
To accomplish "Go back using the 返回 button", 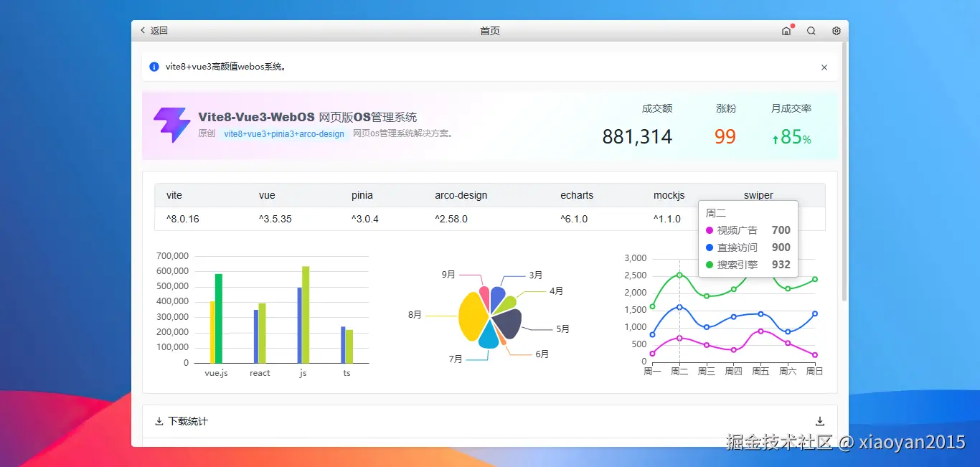I will tap(154, 31).
